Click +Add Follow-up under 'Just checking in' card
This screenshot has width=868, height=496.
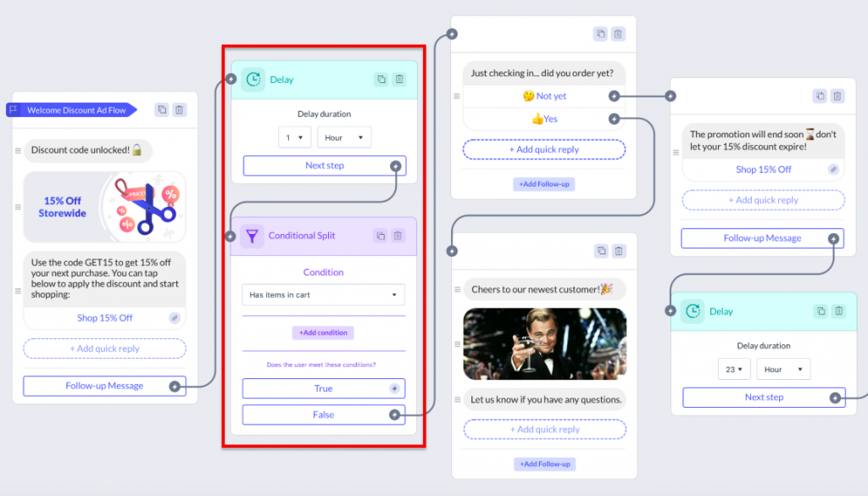click(544, 184)
